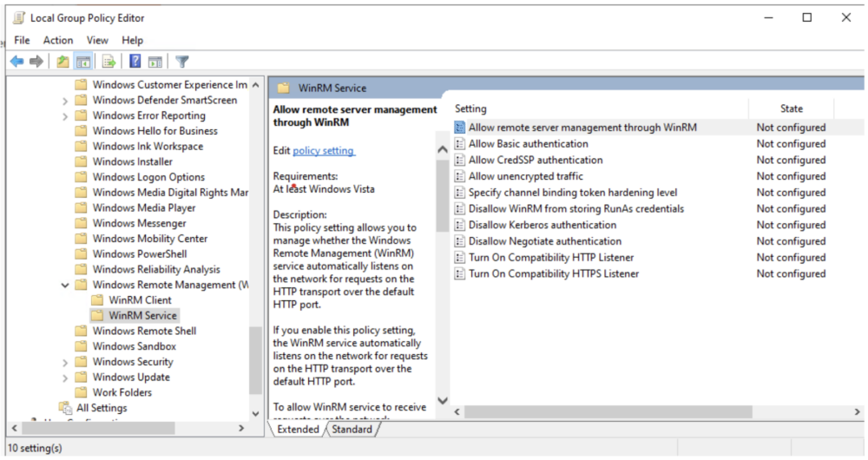Click the Up one level folder icon

[x=62, y=62]
